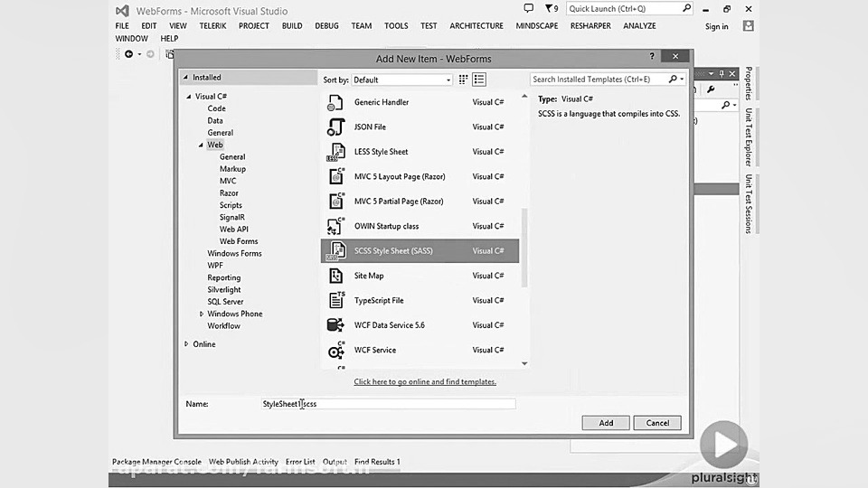Select SCSS Style Sheet (SASS) icon
The image size is (868, 488).
(x=335, y=251)
